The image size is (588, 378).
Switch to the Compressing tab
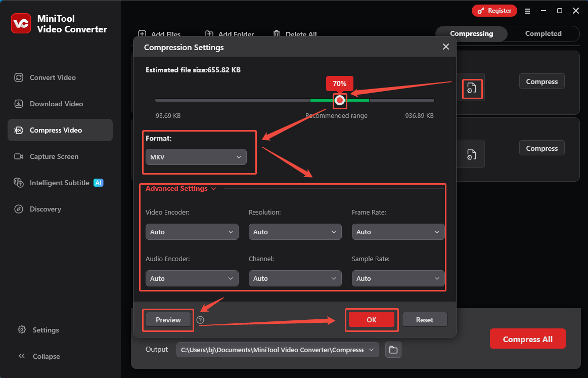click(x=471, y=33)
